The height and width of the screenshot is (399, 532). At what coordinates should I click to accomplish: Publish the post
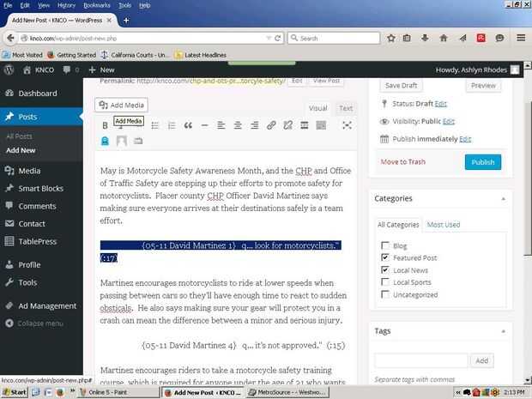click(x=483, y=162)
